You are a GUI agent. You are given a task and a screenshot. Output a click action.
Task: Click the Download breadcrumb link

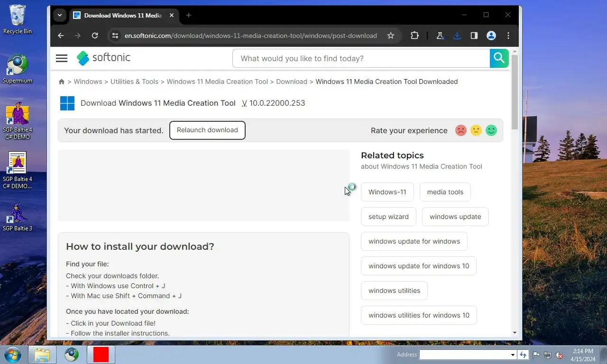292,82
